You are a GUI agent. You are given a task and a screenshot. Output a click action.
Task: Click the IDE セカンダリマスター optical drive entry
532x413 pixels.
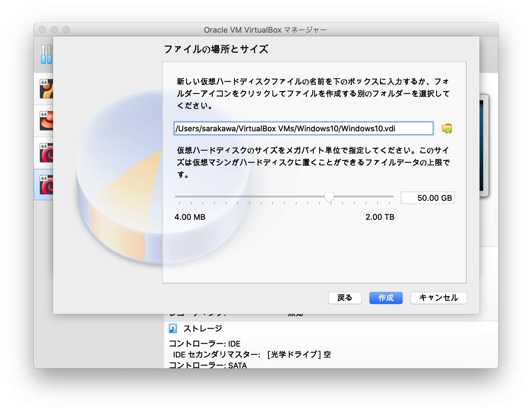coord(252,354)
